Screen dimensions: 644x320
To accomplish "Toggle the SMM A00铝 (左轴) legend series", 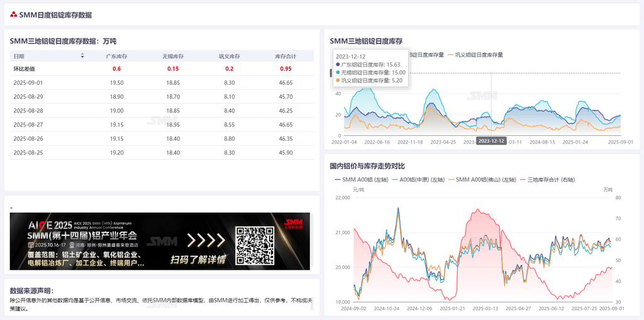I will (x=360, y=180).
